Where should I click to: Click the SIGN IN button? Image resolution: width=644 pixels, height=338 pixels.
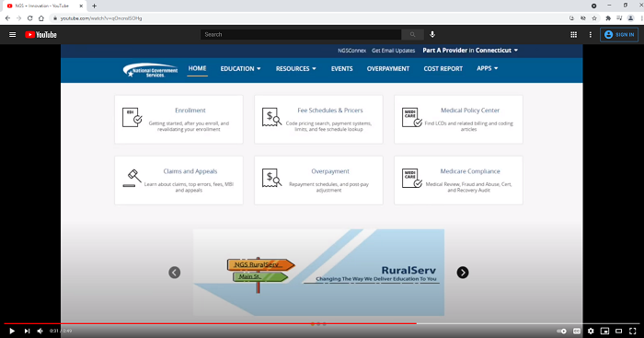[619, 35]
